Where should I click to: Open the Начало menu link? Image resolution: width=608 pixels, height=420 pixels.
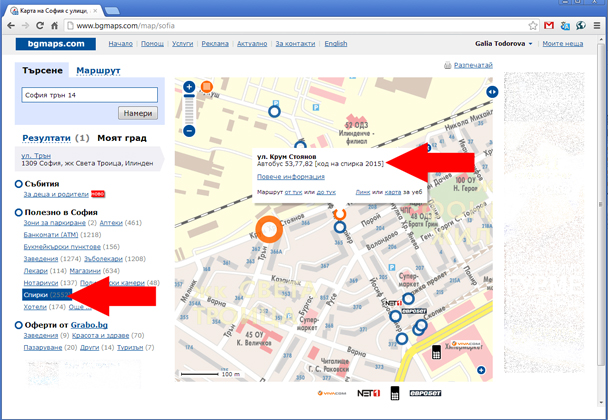click(x=121, y=44)
